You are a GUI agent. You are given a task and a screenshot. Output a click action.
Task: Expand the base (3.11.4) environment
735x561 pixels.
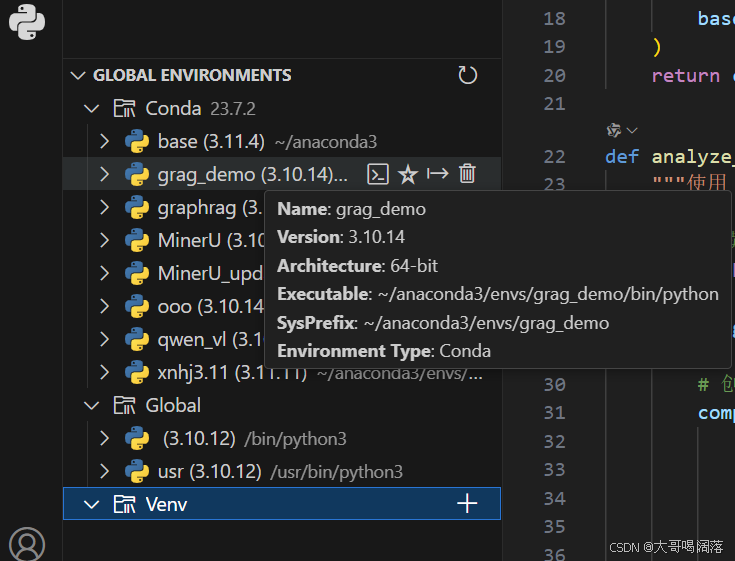105,141
